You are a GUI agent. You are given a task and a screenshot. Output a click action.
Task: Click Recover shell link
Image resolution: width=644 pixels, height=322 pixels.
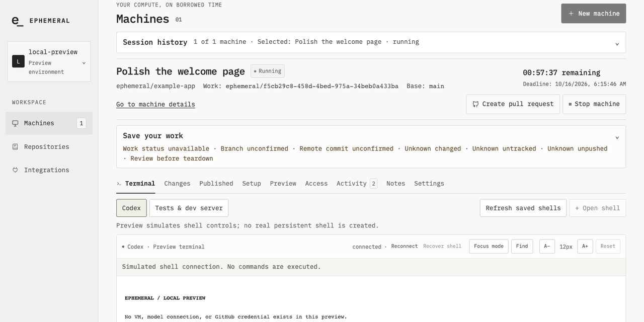(x=442, y=247)
